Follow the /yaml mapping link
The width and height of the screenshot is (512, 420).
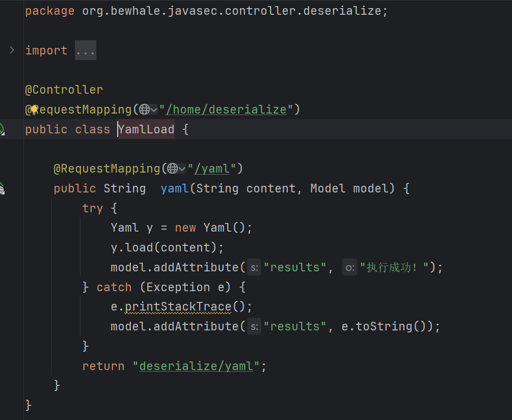click(212, 169)
